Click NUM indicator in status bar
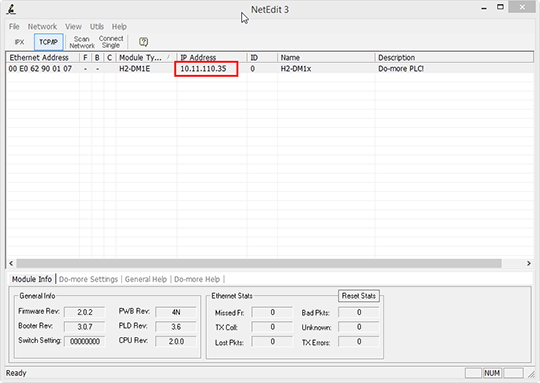 tap(492, 373)
